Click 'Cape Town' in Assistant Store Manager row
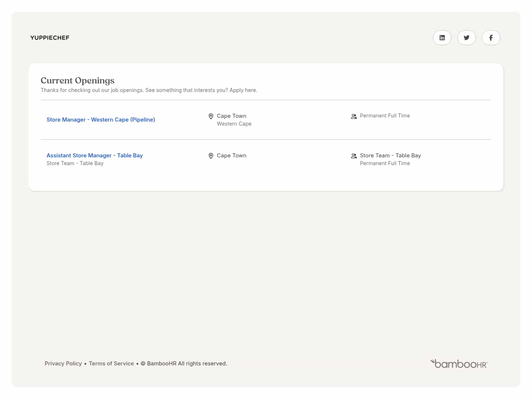Screen dimensions: 532x399 click(232, 156)
